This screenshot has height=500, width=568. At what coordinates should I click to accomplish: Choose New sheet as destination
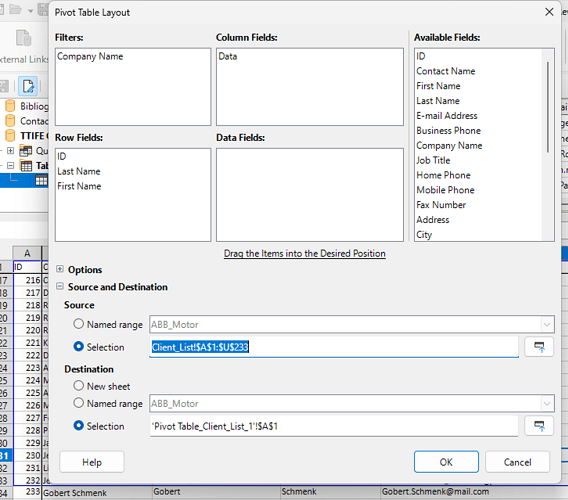pos(79,386)
